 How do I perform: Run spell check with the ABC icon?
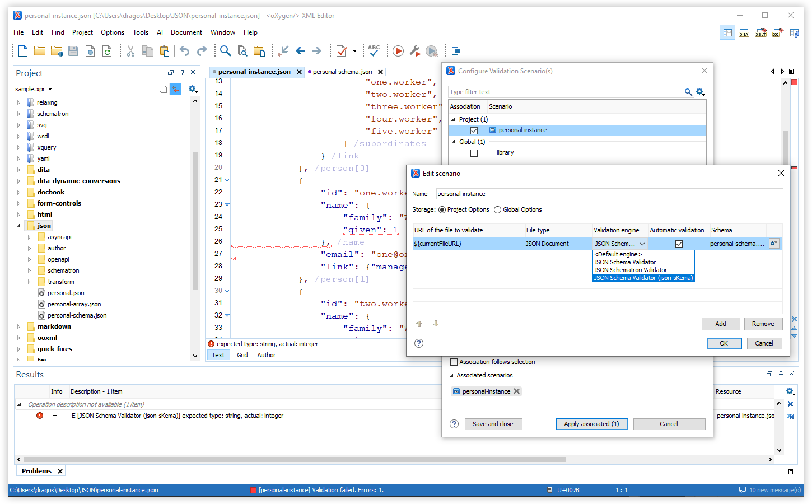(x=374, y=51)
